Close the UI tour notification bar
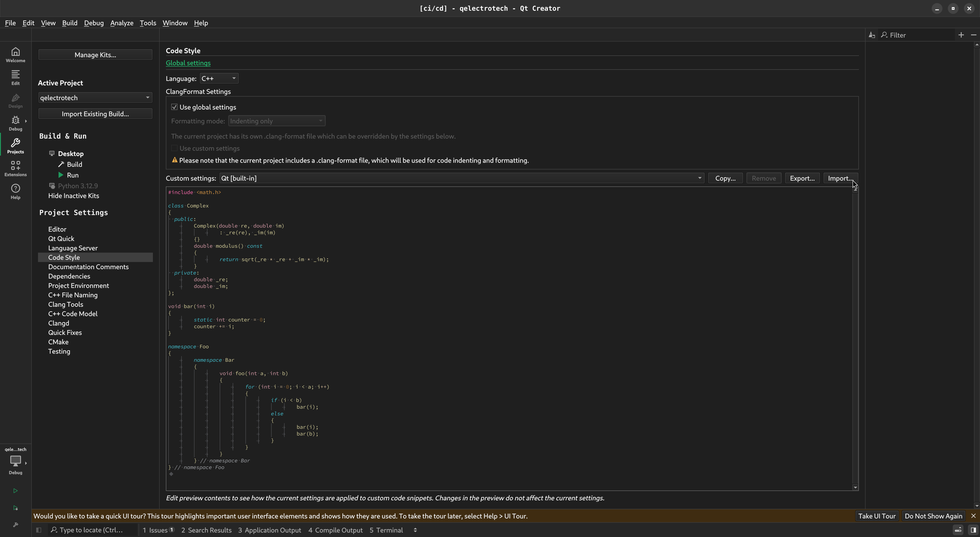Viewport: 980px width, 537px height. (973, 516)
